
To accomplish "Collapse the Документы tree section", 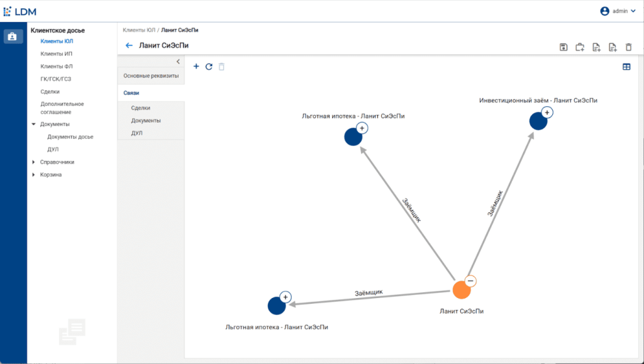I will (33, 124).
